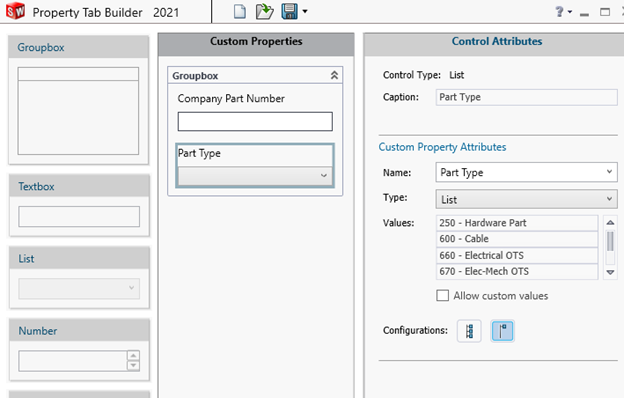Screen dimensions: 624x398
Task: Select the List control in palette
Action: [79, 278]
